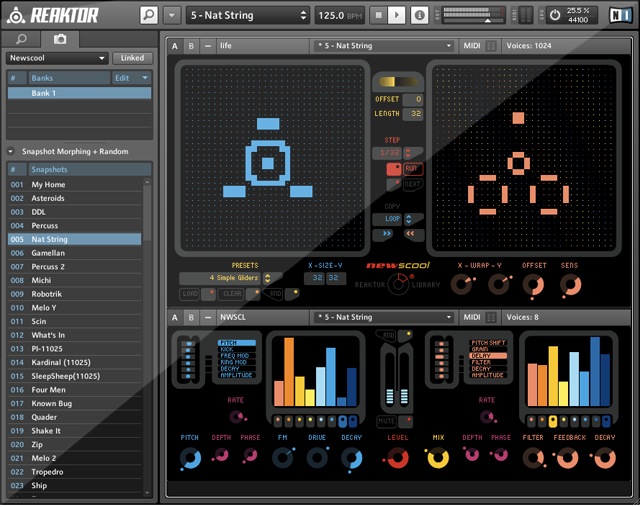Select FILTER in the orange list
640x507 pixels.
point(488,362)
